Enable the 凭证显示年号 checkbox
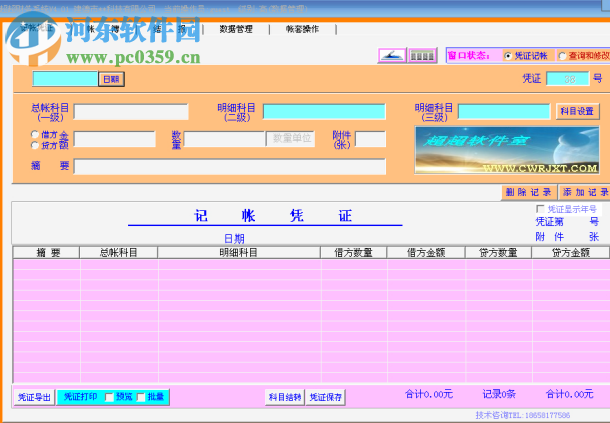 pos(540,209)
